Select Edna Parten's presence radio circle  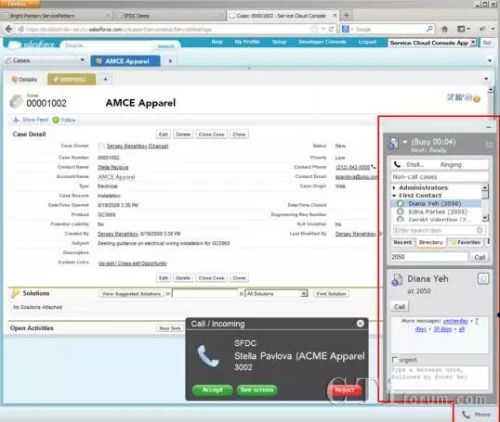tap(400, 212)
